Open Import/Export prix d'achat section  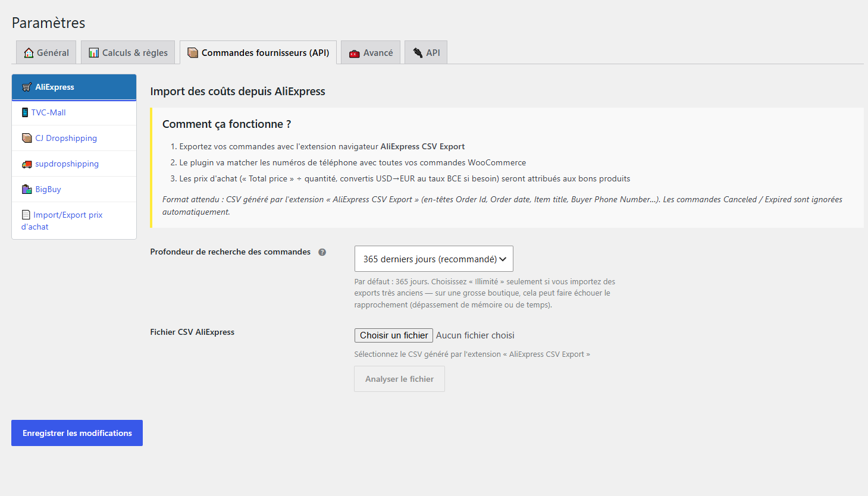point(74,221)
